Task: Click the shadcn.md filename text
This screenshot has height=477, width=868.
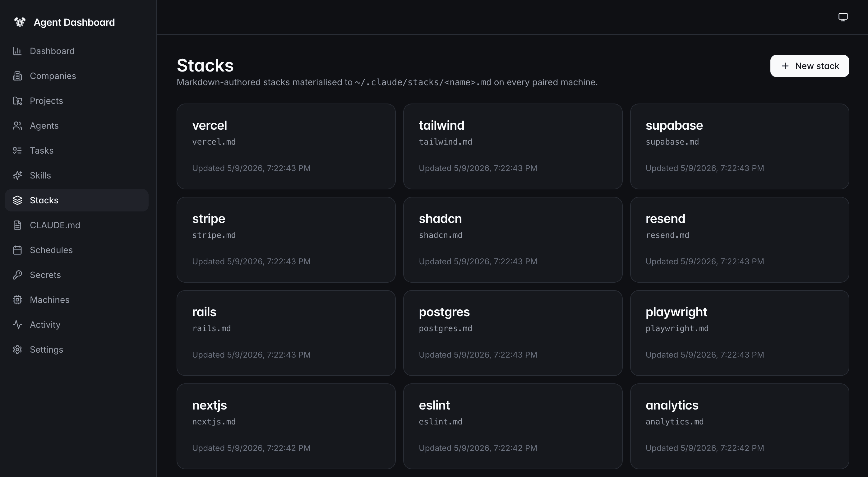Action: point(441,235)
